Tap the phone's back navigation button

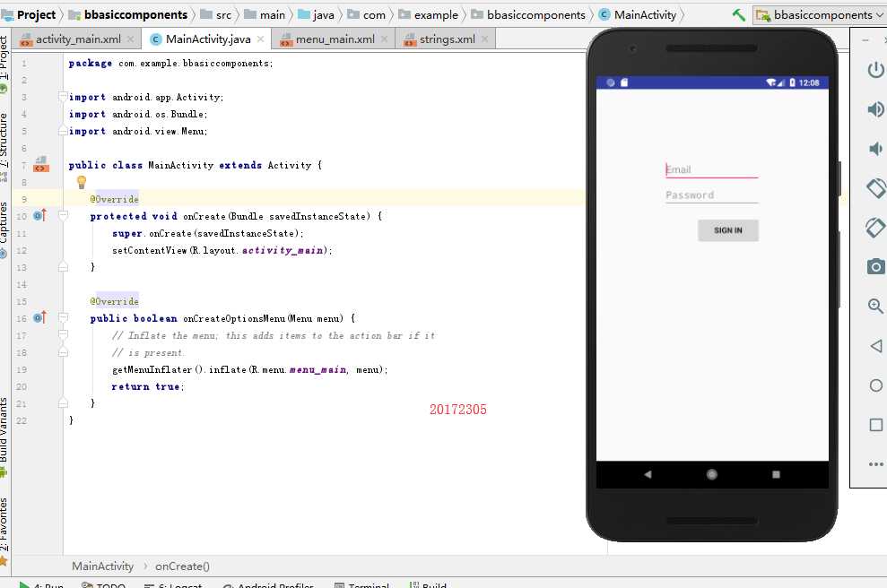[648, 474]
